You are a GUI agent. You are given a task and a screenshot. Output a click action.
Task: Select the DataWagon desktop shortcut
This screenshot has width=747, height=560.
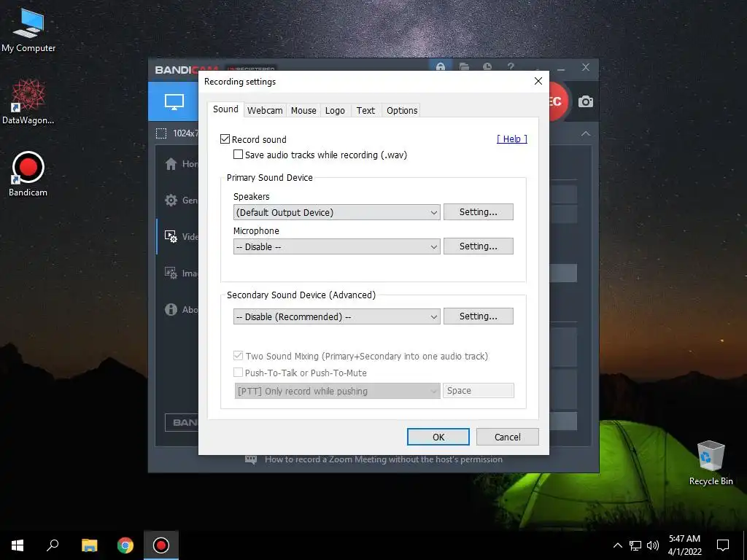click(x=28, y=101)
